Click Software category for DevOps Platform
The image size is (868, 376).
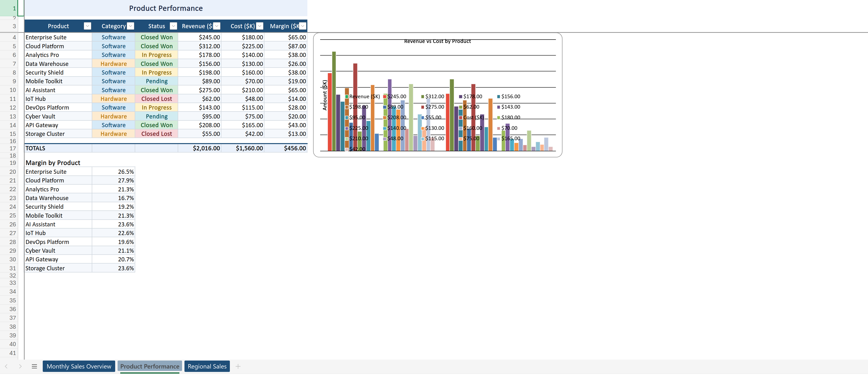point(113,107)
